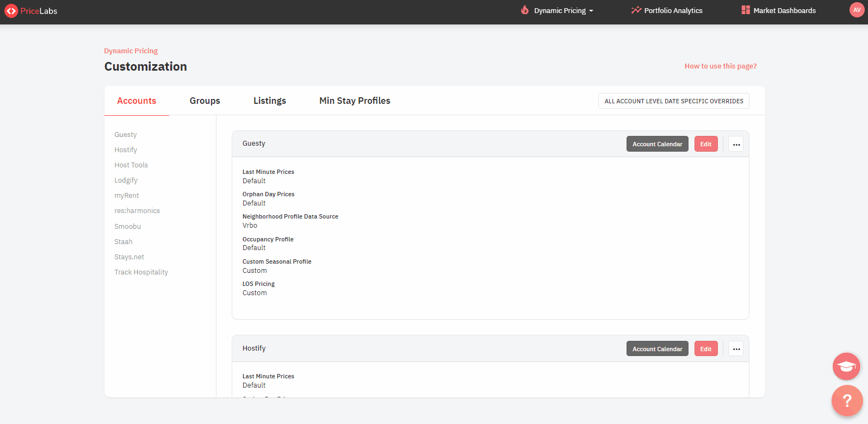The height and width of the screenshot is (424, 868).
Task: Click the flame icon beside Dynamic Pricing
Action: pos(525,10)
